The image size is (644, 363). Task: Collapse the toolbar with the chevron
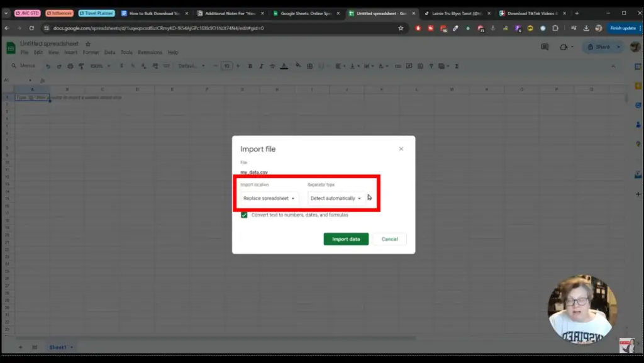coord(613,66)
